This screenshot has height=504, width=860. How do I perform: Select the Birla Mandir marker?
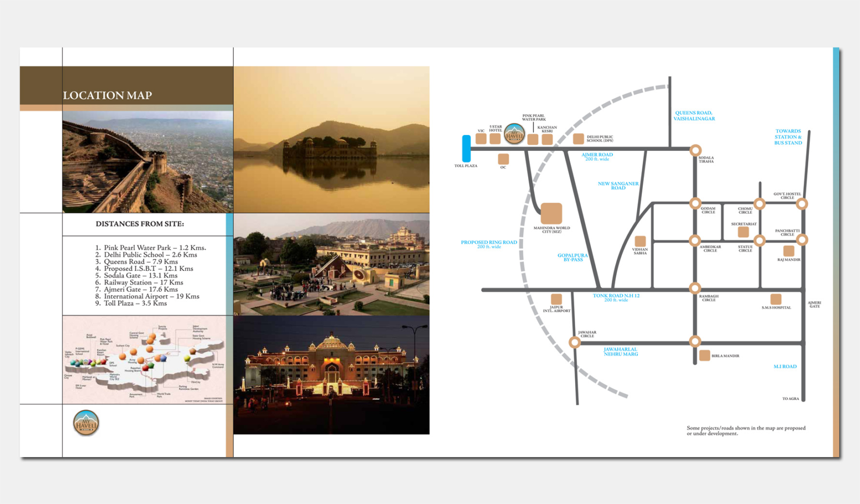pyautogui.click(x=704, y=355)
